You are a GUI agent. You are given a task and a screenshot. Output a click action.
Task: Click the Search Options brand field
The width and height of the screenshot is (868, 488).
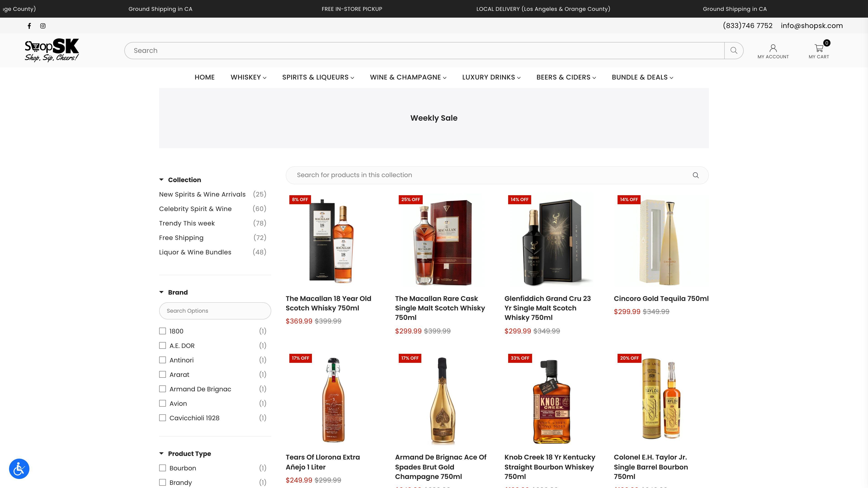(215, 310)
